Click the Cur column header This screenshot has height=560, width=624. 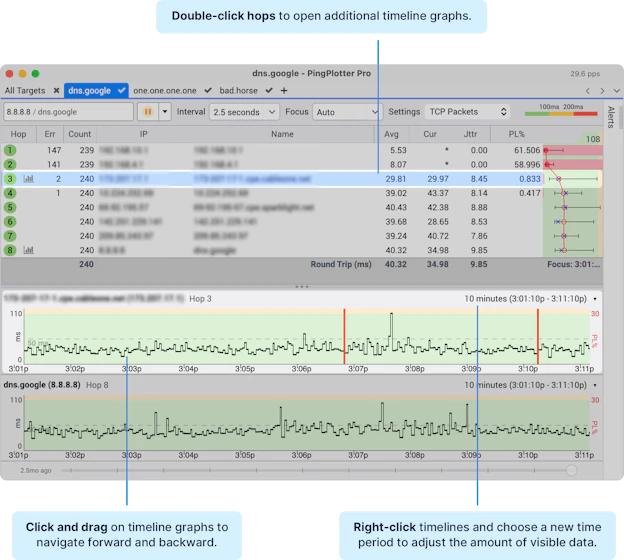(x=430, y=134)
